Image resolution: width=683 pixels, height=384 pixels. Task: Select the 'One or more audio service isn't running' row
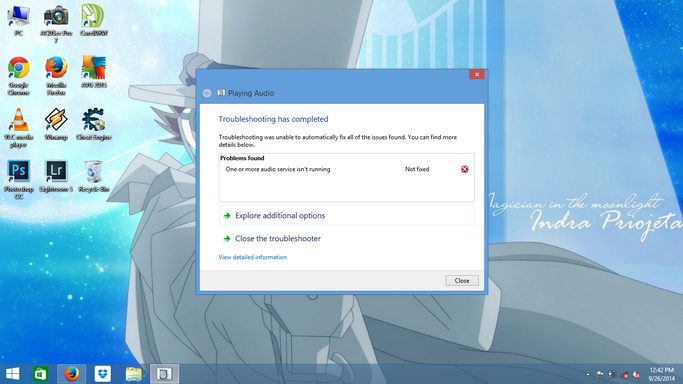[x=346, y=169]
